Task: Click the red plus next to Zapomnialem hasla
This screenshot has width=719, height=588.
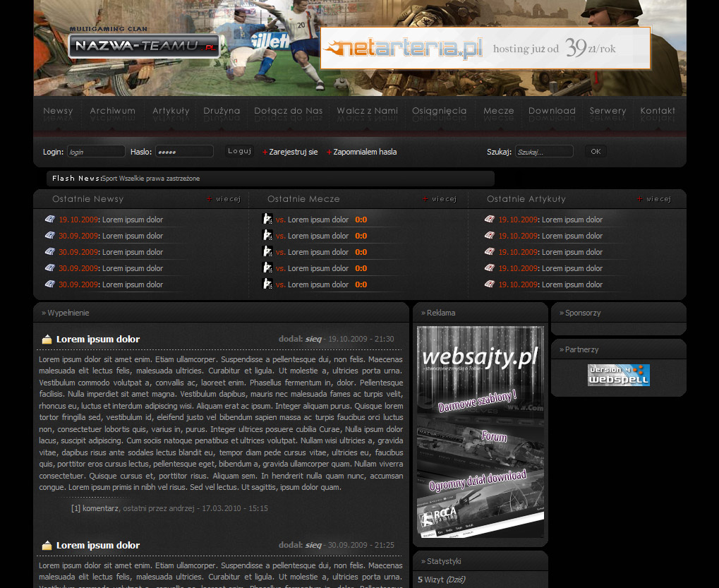Action: (x=329, y=152)
